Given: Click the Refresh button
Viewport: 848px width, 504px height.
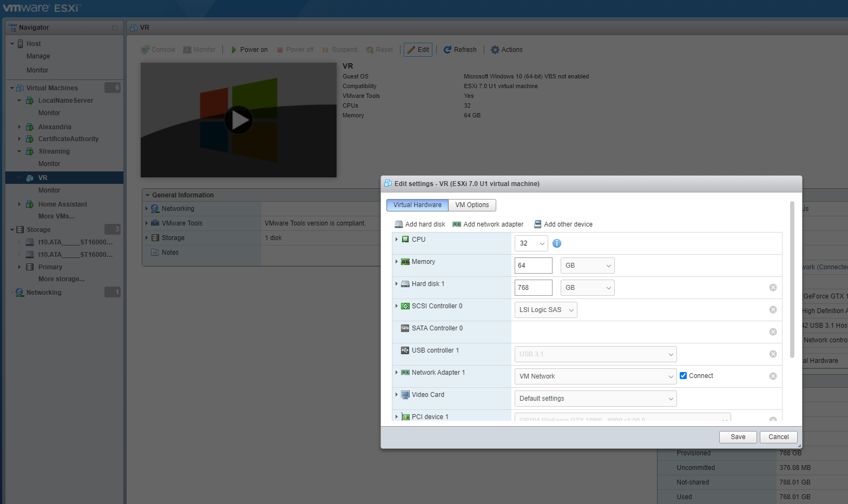Looking at the screenshot, I should [x=460, y=50].
